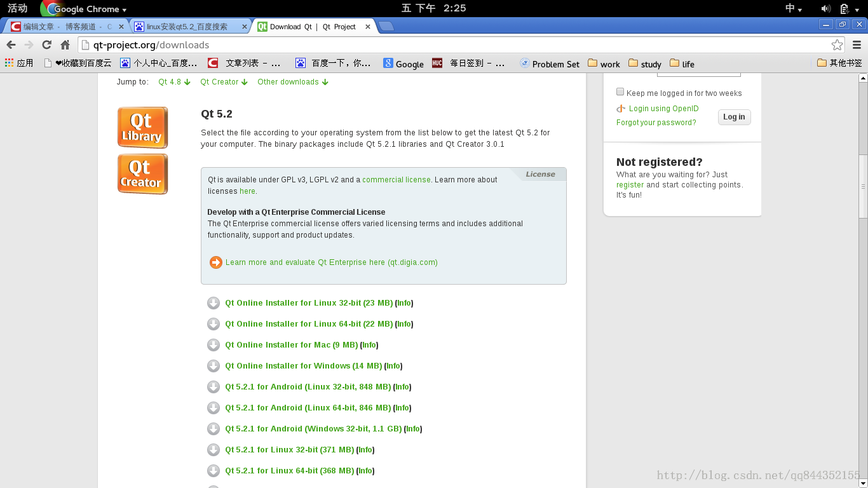Open the work bookmarks folder
This screenshot has width=868, height=488.
(x=604, y=64)
